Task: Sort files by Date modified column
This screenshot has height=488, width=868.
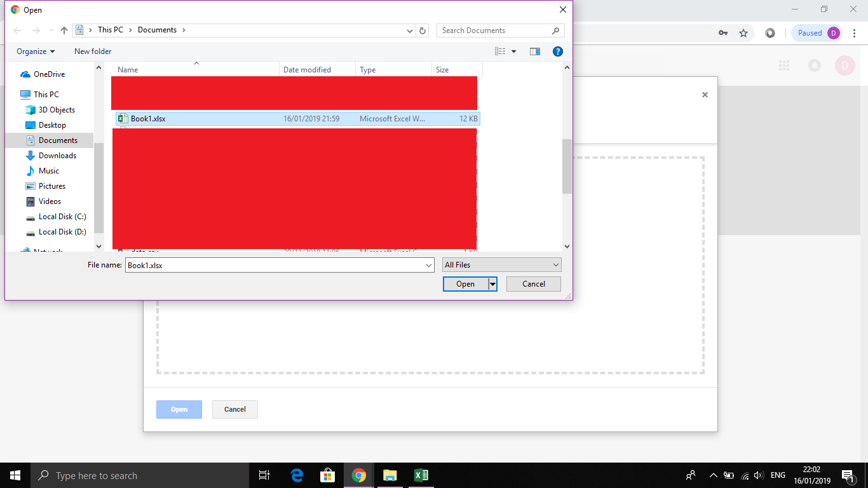Action: [x=317, y=70]
